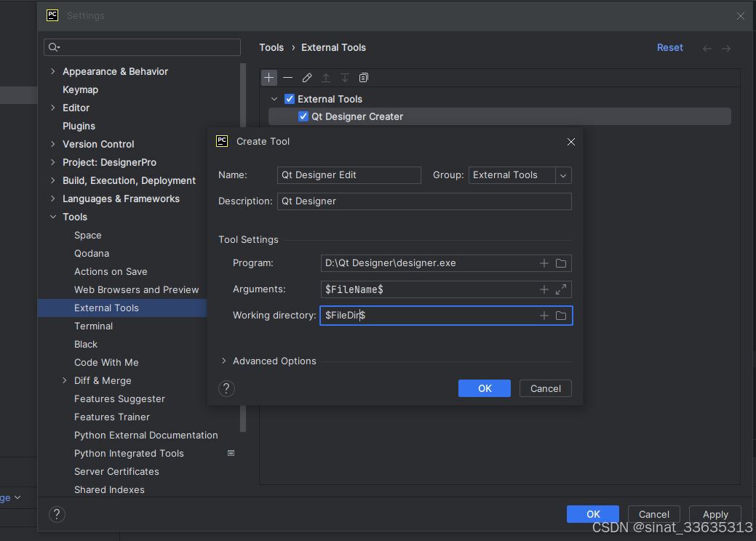The width and height of the screenshot is (756, 541).
Task: Browse for program file with folder icon
Action: coord(561,263)
